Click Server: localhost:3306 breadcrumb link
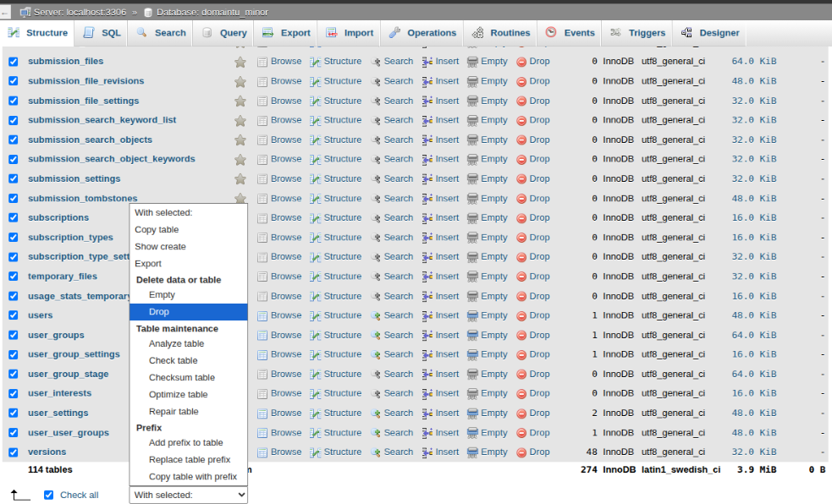 [80, 12]
